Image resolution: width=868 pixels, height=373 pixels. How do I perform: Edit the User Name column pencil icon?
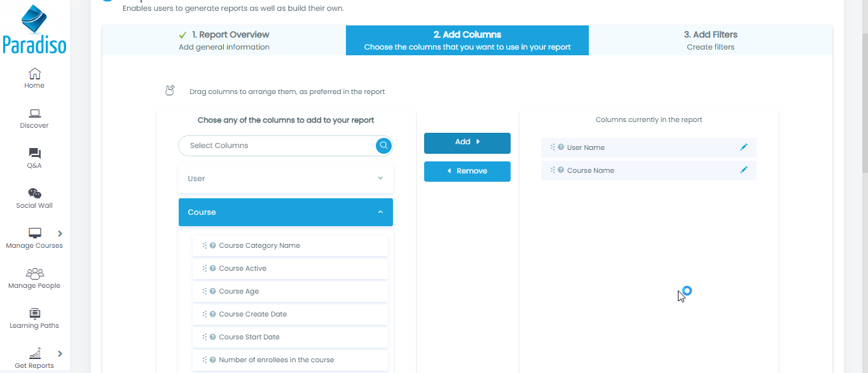click(743, 147)
